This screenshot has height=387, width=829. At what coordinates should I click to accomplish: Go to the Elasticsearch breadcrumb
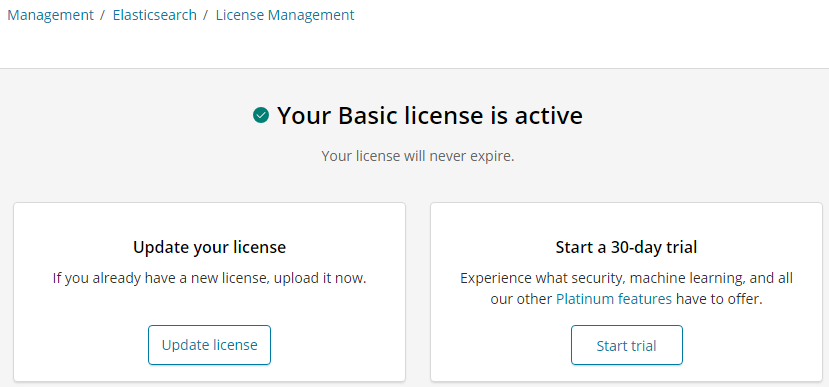[x=154, y=15]
